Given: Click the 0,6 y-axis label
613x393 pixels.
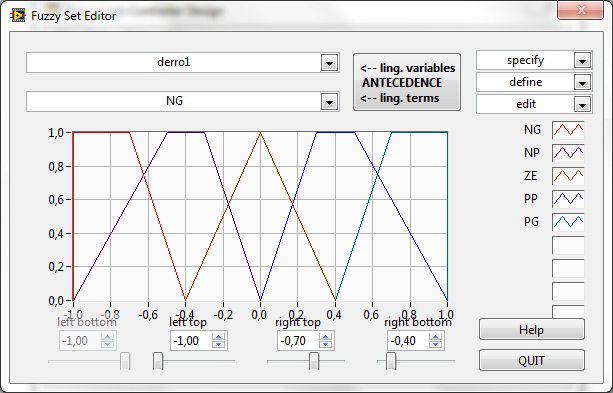Looking at the screenshot, I should point(56,200).
